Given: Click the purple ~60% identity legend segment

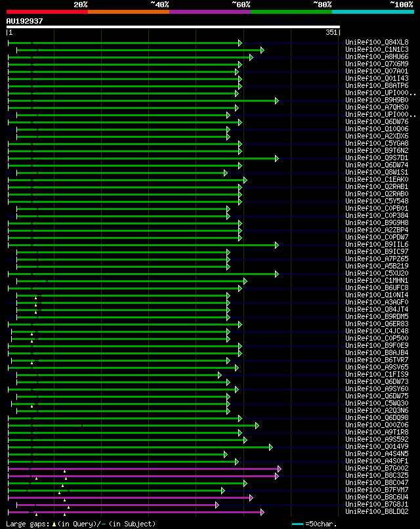Looking at the screenshot, I should [210, 12].
